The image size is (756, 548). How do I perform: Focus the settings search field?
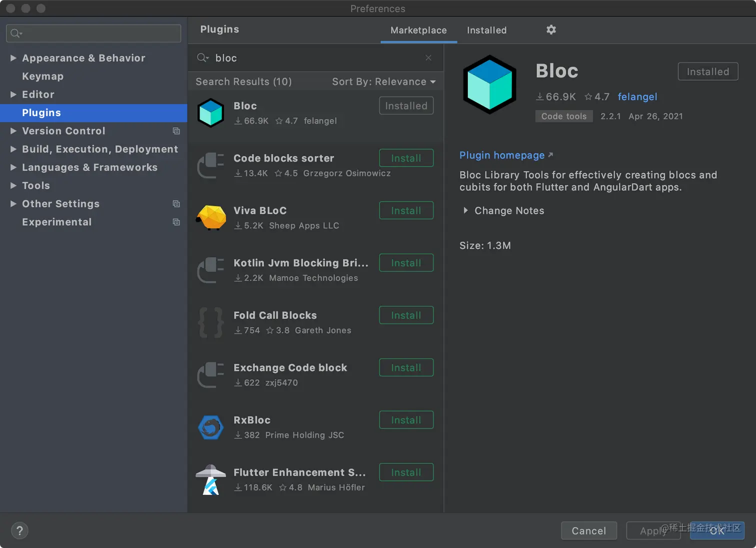[x=93, y=33]
